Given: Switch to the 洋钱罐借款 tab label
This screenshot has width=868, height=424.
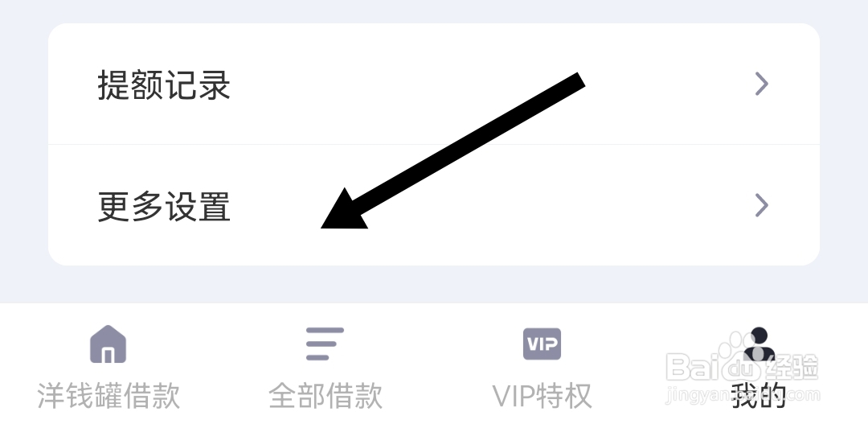Looking at the screenshot, I should pyautogui.click(x=108, y=396).
